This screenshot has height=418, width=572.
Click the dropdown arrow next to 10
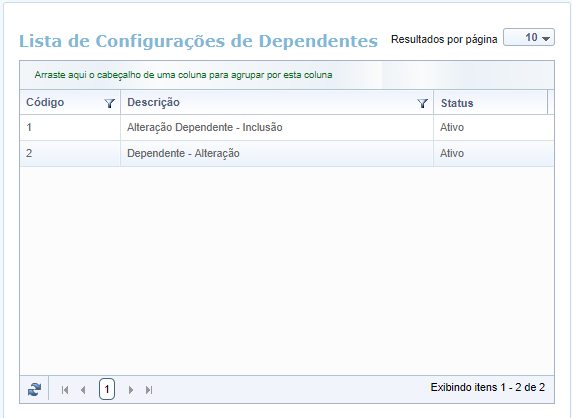[x=546, y=38]
